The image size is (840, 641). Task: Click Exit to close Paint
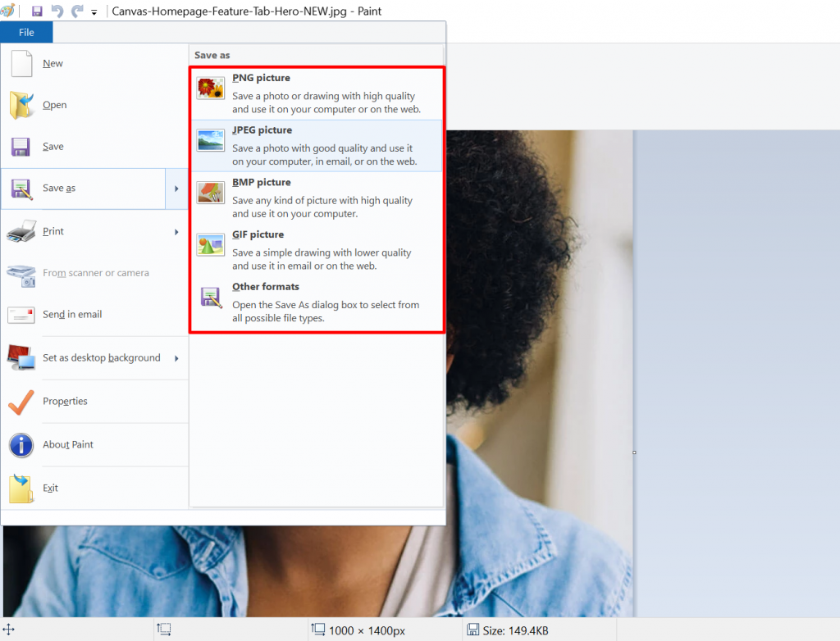[49, 488]
